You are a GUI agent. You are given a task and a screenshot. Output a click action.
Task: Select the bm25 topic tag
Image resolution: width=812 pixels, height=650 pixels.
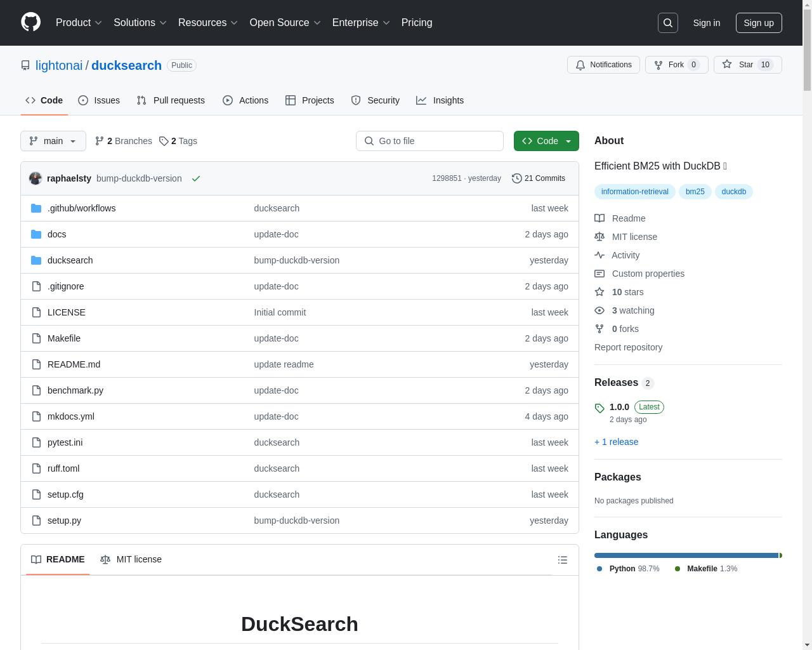(x=695, y=192)
